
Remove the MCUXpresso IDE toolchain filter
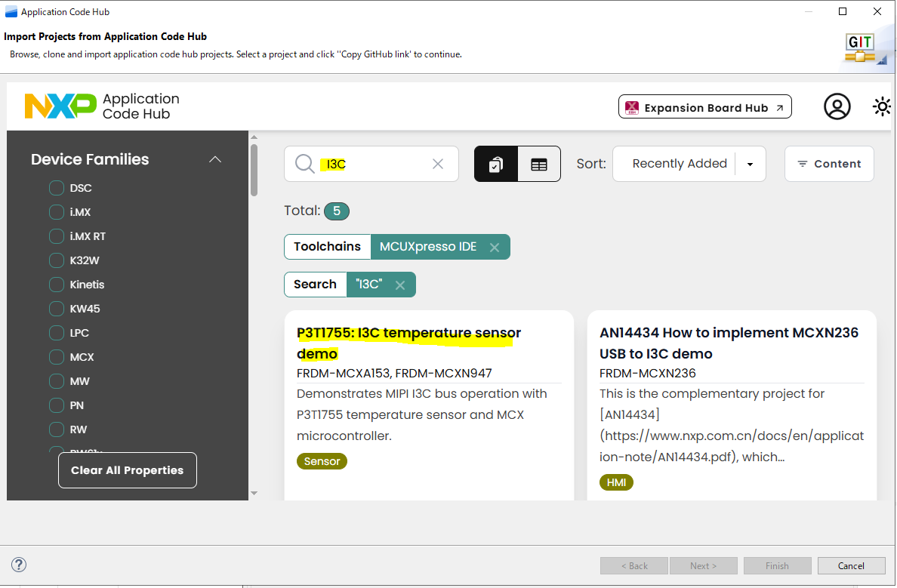coord(495,247)
